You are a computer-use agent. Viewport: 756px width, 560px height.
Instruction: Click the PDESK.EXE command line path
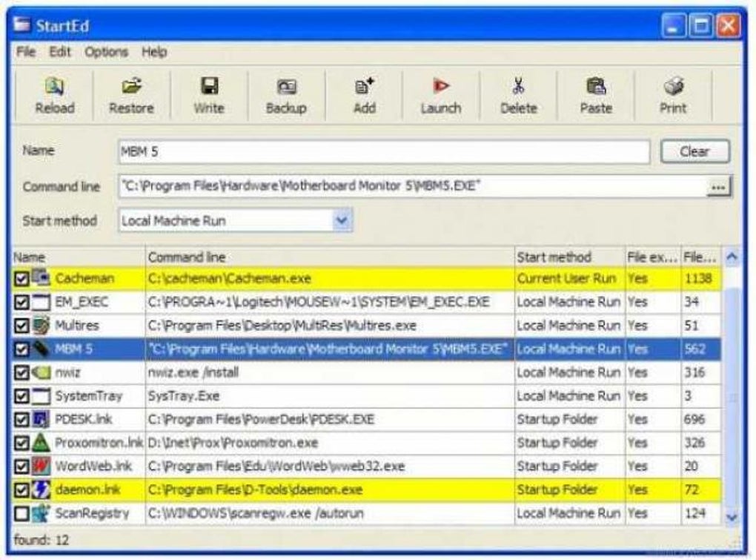tap(261, 419)
